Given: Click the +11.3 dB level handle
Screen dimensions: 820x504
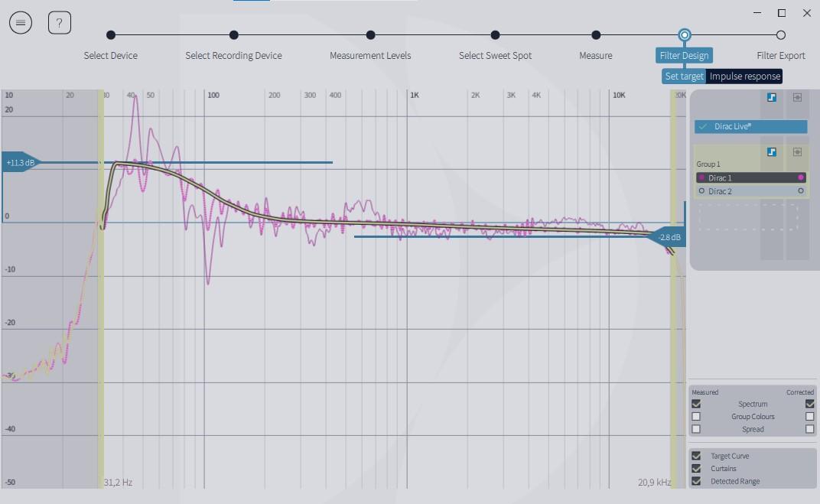Looking at the screenshot, I should (x=19, y=163).
